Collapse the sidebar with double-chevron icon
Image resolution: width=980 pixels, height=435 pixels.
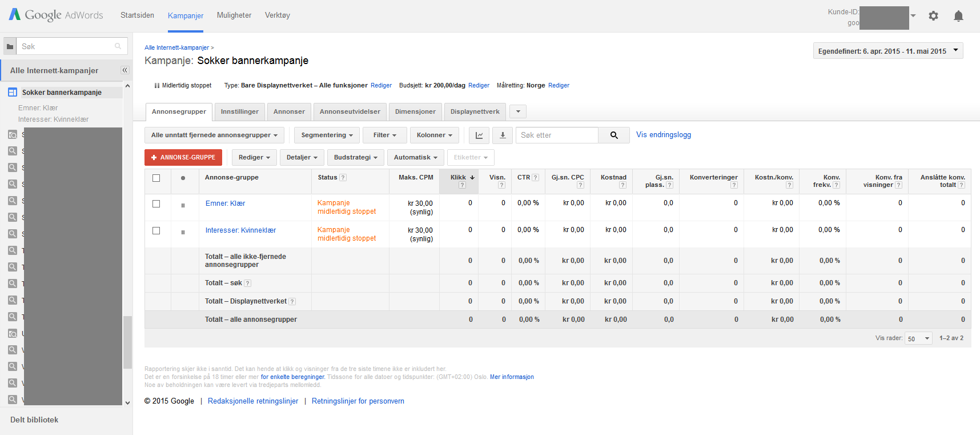125,70
